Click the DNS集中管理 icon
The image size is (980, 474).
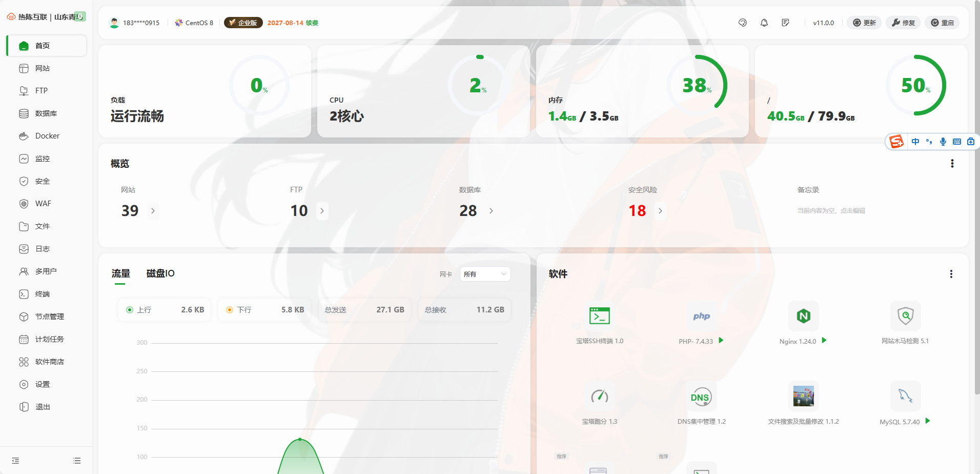[701, 397]
